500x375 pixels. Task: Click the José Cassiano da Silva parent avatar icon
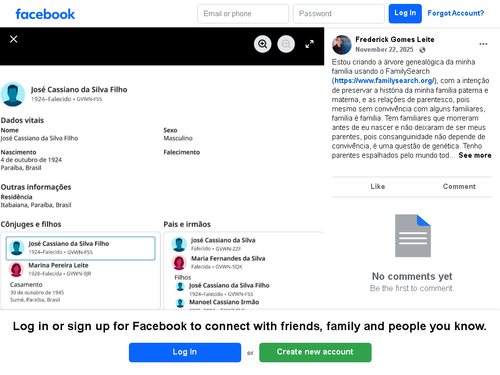pyautogui.click(x=179, y=244)
